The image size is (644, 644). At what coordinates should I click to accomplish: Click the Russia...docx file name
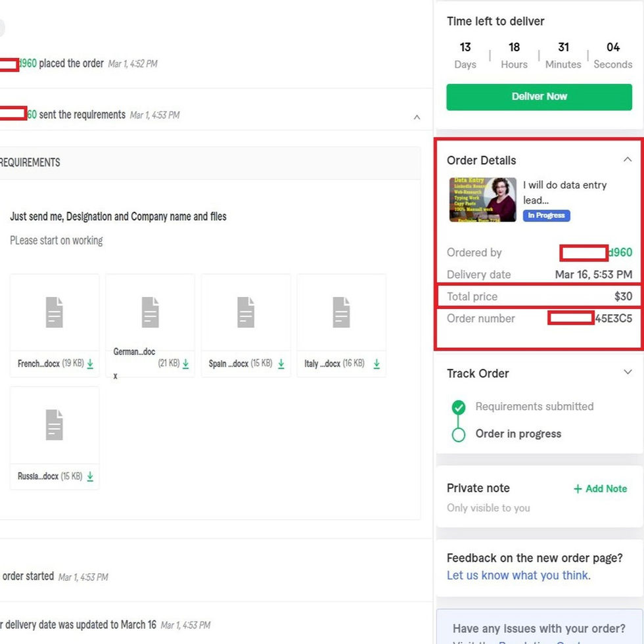pyautogui.click(x=38, y=476)
